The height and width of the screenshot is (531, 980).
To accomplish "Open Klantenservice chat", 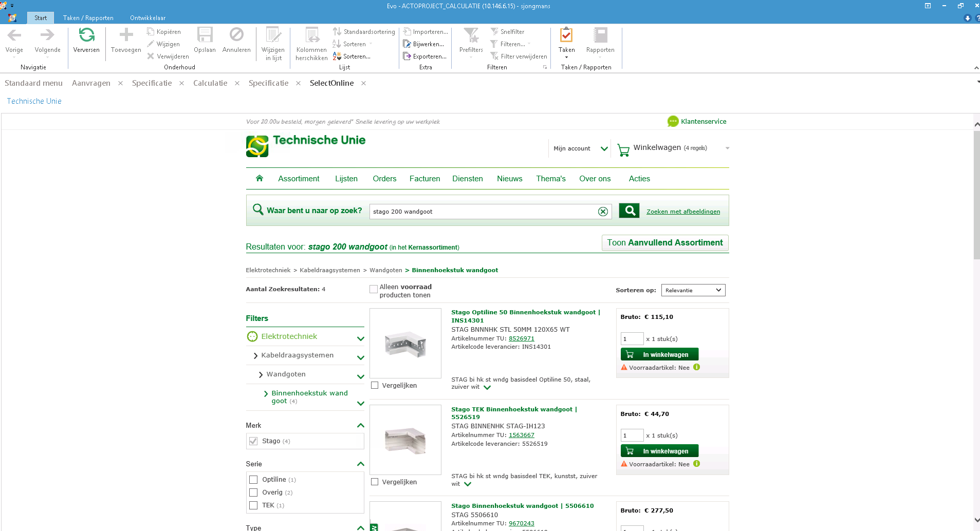I will (697, 121).
